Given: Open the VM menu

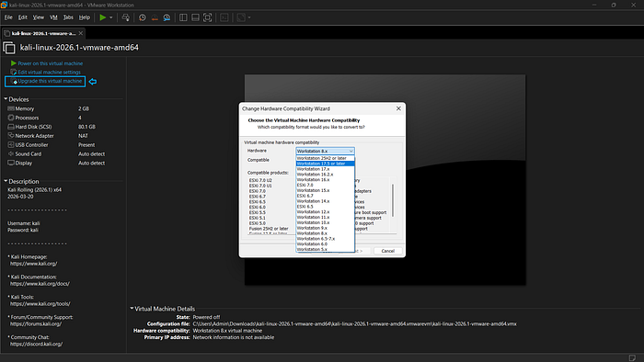Looking at the screenshot, I should pos(53,17).
